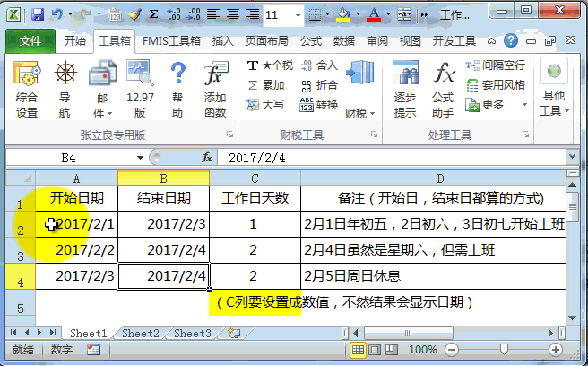
Task: Click the 综合设置 settings icon
Action: pyautogui.click(x=27, y=90)
